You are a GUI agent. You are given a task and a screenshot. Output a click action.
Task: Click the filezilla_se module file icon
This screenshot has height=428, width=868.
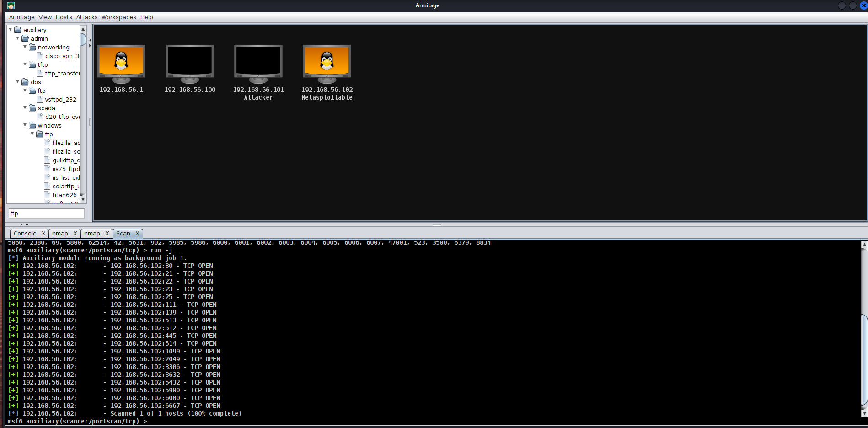47,151
